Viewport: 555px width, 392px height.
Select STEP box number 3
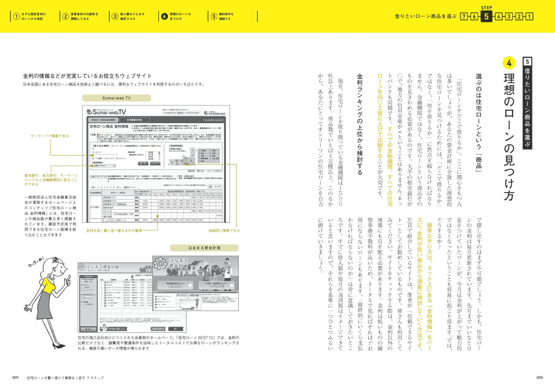pyautogui.click(x=509, y=16)
